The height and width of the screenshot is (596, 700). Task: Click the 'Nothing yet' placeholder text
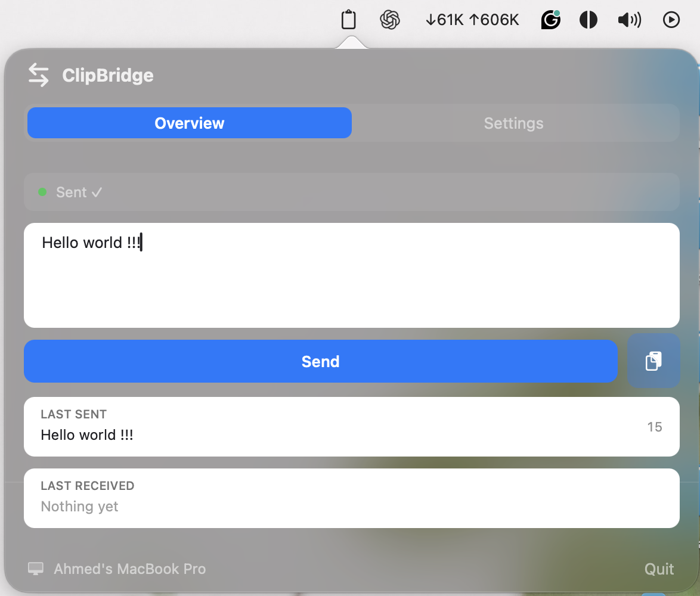(79, 507)
